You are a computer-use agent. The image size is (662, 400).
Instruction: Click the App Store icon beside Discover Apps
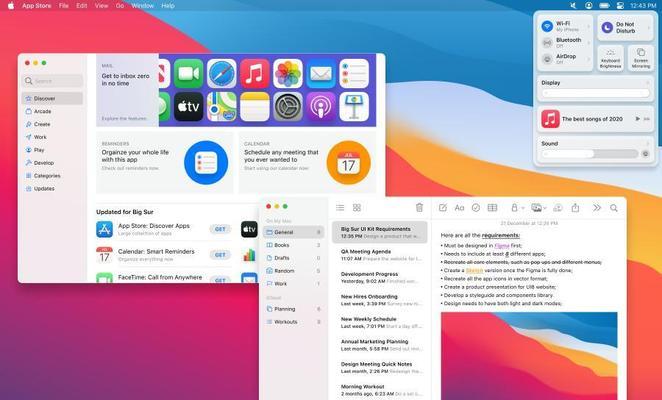coord(104,229)
